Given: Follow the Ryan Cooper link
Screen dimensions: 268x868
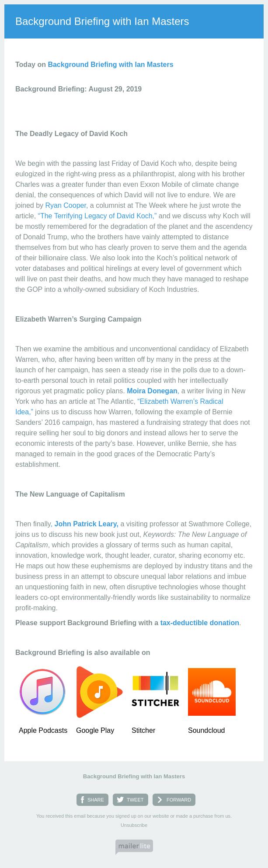Looking at the screenshot, I should tap(66, 205).
